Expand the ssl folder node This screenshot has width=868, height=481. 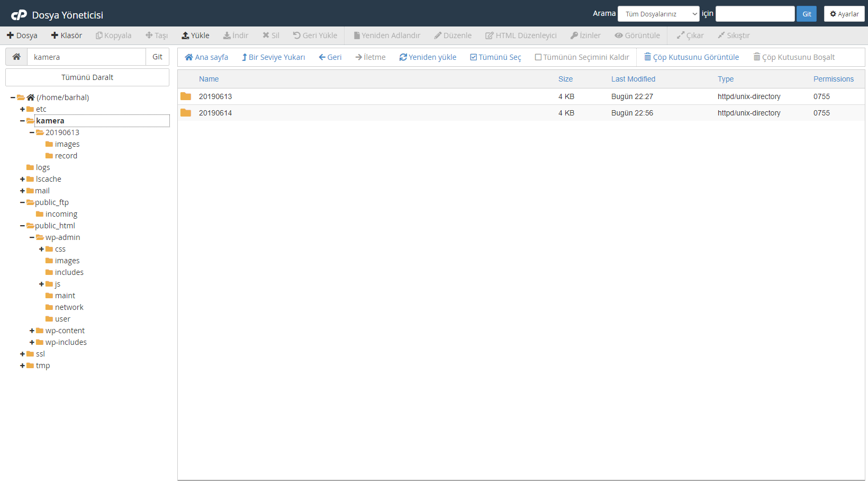click(22, 354)
